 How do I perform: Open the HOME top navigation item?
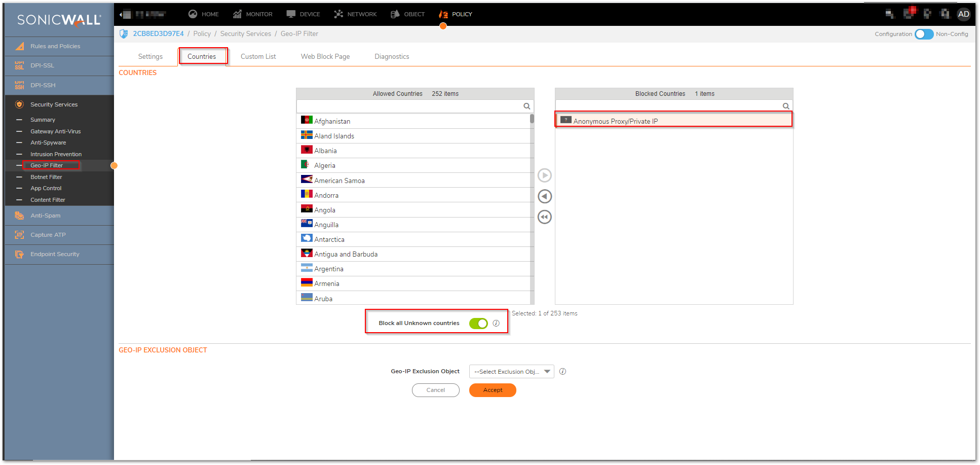[x=203, y=14]
